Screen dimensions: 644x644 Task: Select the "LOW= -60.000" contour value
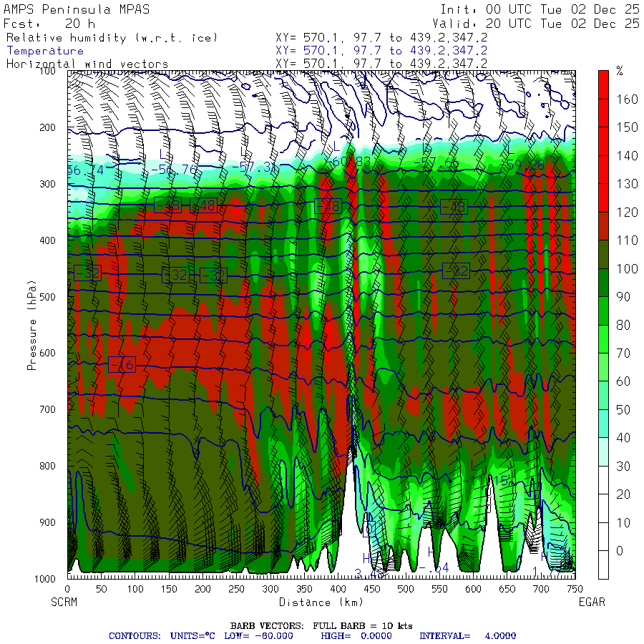pos(259,636)
